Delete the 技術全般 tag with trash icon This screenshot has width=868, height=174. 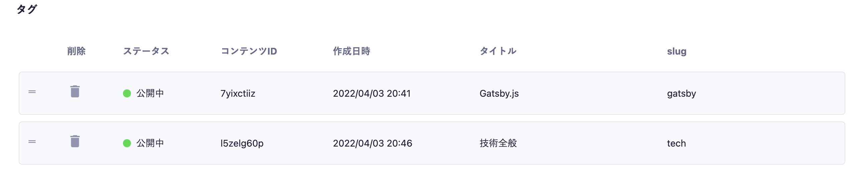(x=75, y=141)
